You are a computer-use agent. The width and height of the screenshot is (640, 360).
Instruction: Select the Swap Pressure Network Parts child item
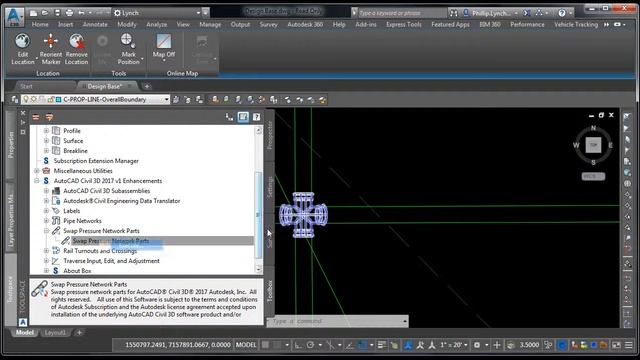click(x=110, y=241)
